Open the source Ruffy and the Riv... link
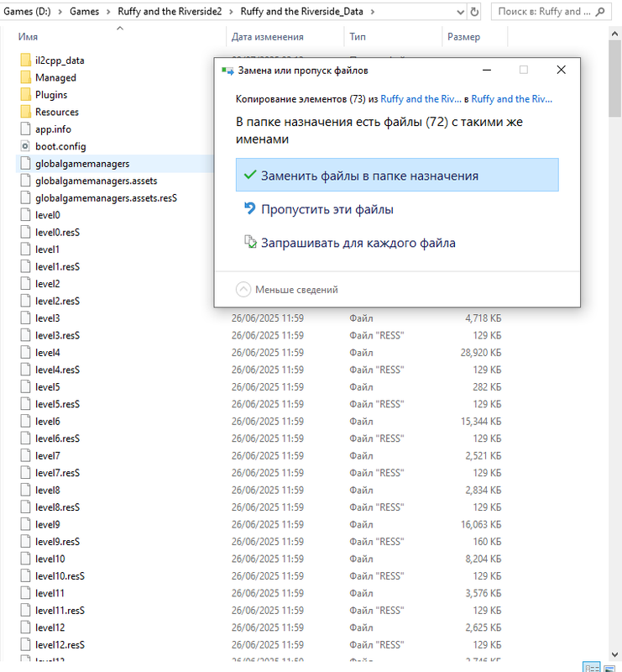Viewport: 622px width, 672px height. 421,99
